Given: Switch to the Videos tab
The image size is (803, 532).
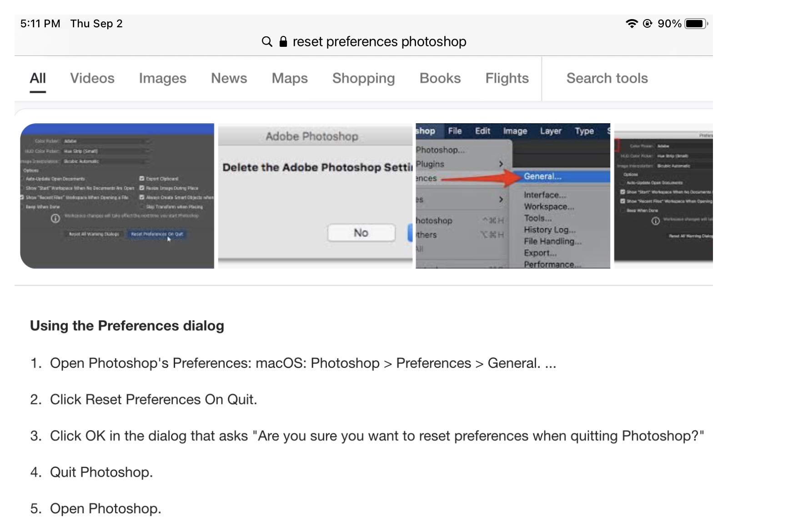Looking at the screenshot, I should (92, 78).
